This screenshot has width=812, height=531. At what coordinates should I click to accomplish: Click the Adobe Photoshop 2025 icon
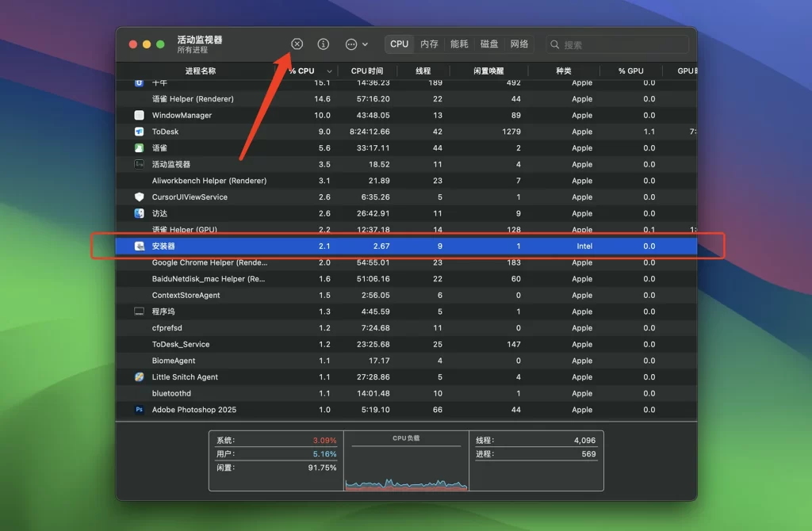(139, 410)
